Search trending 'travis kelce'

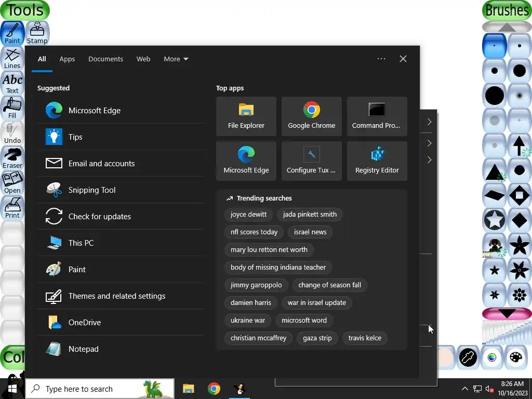coord(365,338)
